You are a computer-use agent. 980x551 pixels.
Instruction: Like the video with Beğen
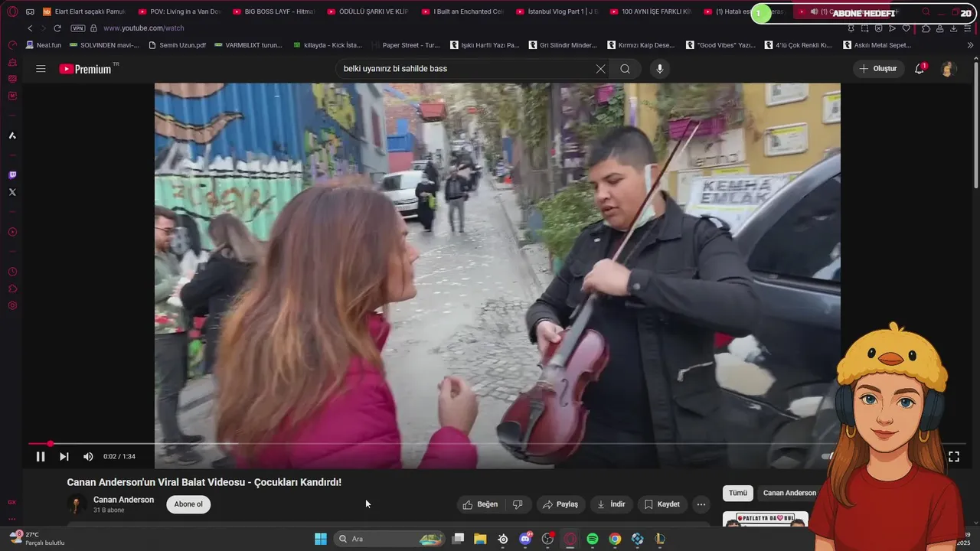481,504
